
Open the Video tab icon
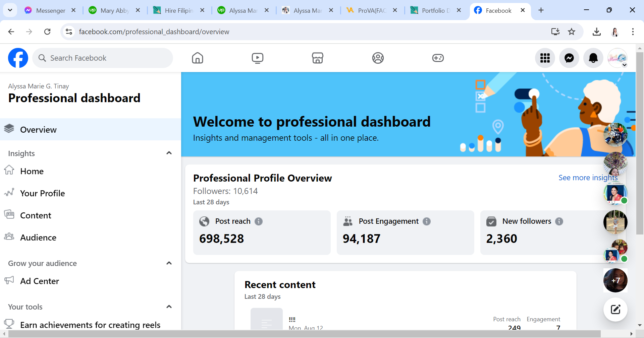258,58
